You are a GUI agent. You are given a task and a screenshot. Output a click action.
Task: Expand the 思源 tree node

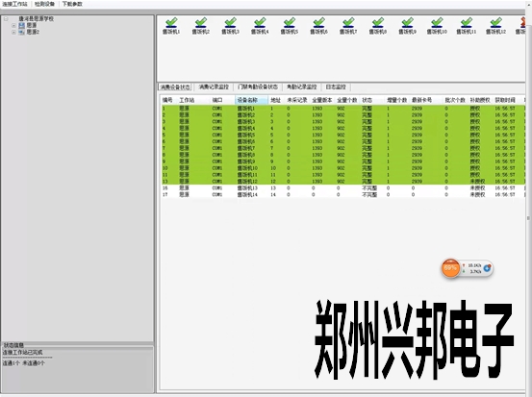point(13,25)
